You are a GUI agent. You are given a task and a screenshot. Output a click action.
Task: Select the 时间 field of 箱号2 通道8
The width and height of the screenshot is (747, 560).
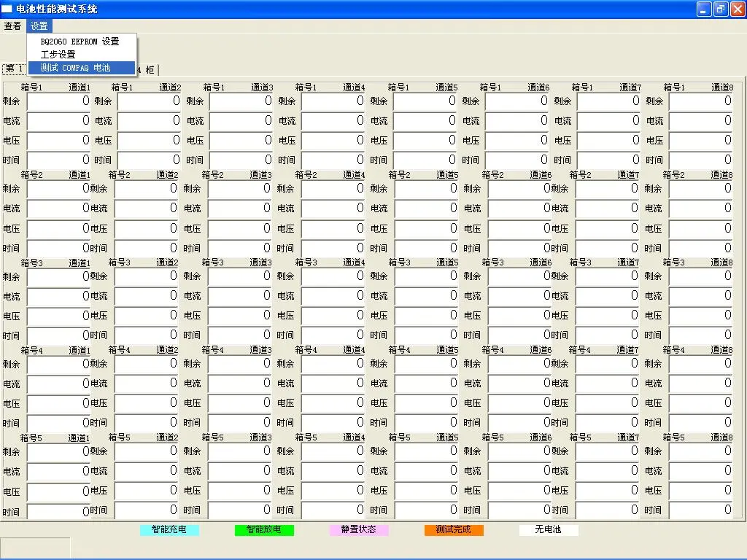(701, 248)
